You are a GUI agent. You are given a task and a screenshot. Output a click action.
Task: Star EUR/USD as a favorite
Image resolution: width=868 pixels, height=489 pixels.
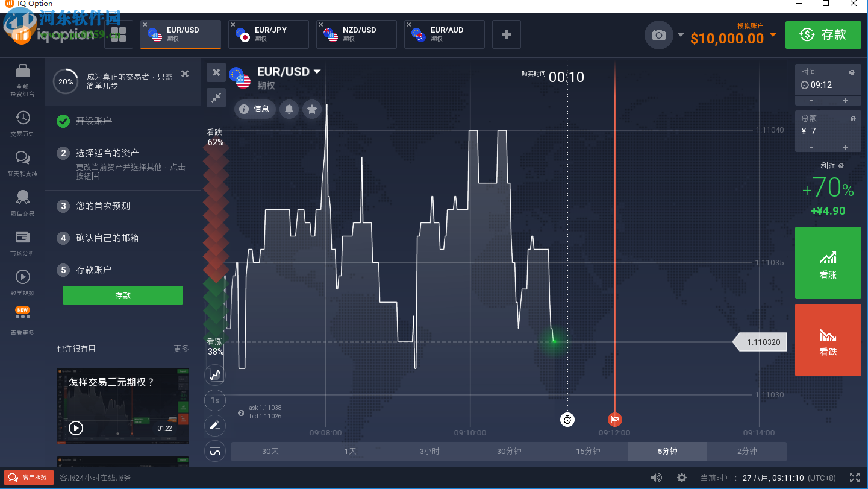[x=311, y=109]
